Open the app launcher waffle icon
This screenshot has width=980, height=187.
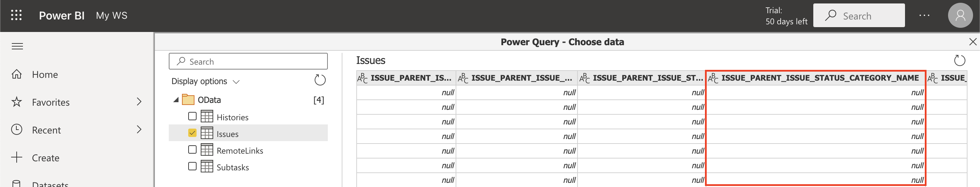[x=16, y=15]
